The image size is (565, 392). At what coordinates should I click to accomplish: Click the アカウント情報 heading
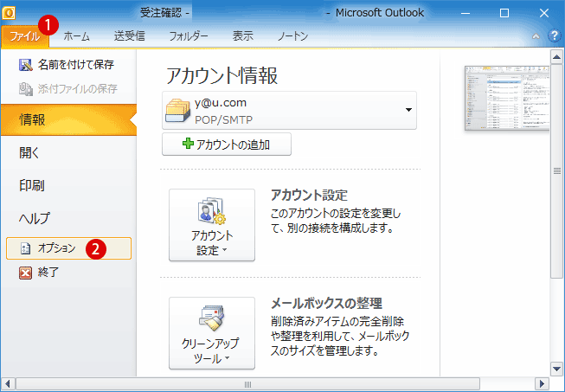pos(222,75)
